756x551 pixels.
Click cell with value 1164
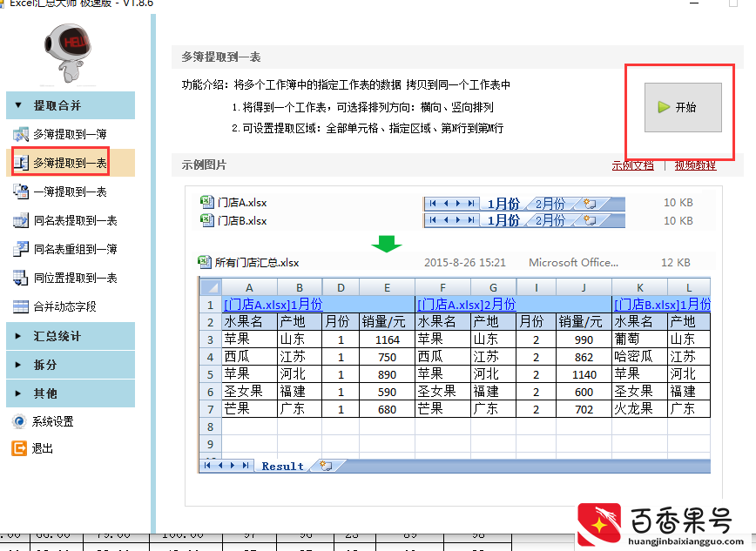point(387,339)
